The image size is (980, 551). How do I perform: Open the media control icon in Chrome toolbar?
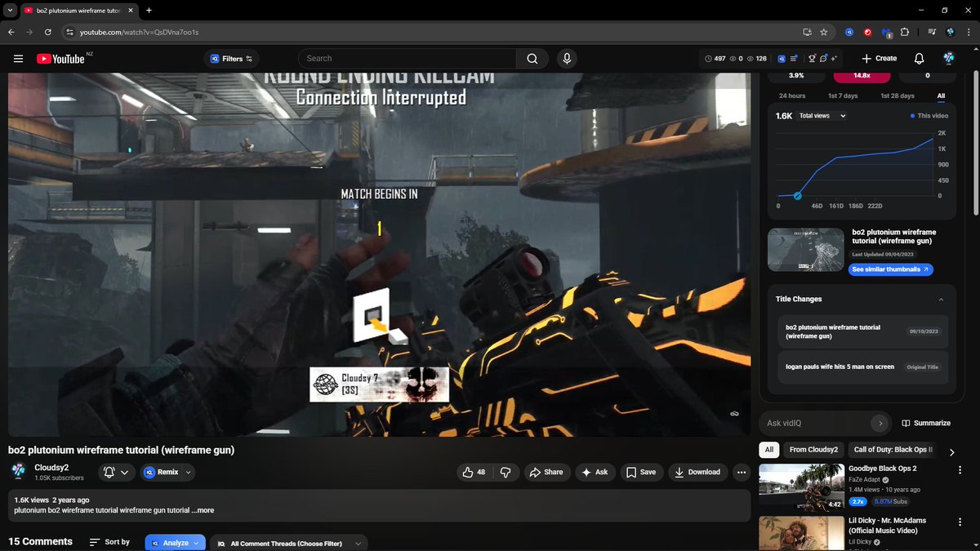(932, 32)
